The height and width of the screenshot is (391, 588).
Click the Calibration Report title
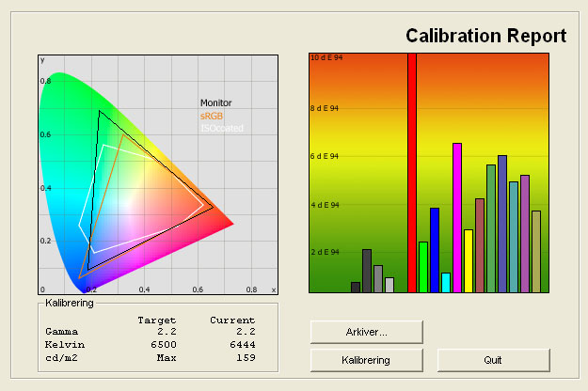[x=485, y=36]
